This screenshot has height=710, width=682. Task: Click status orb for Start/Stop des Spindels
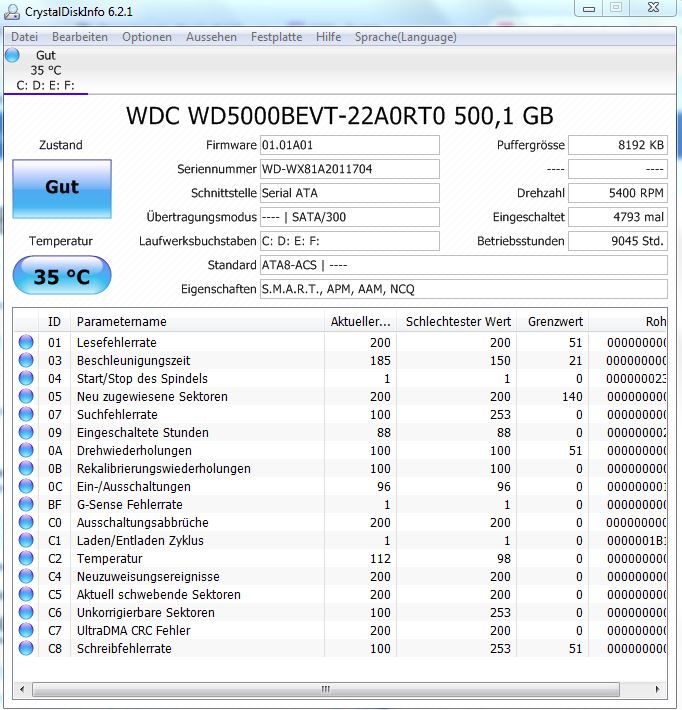[26, 378]
